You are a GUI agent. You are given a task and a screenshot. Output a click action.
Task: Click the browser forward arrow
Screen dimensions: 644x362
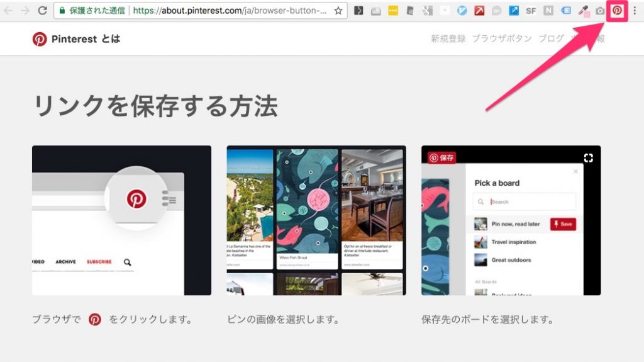25,10
